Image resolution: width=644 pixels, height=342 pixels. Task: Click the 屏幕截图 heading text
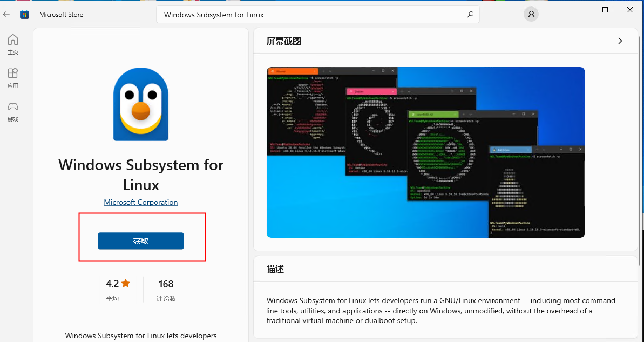click(x=284, y=41)
